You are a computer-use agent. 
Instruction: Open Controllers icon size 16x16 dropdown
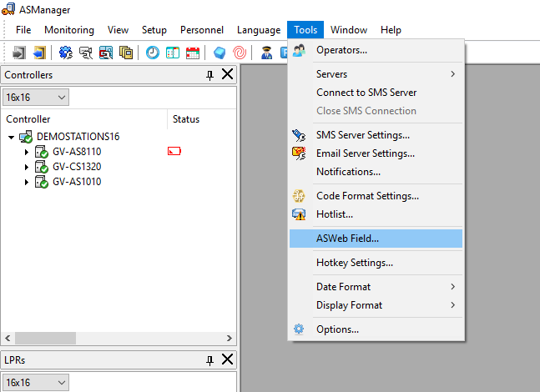pos(36,97)
